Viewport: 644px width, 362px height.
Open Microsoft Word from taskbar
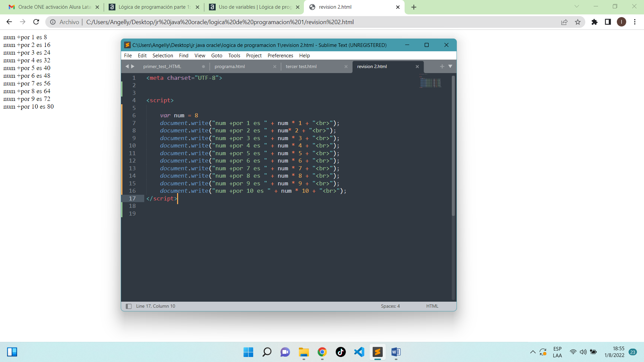click(x=396, y=352)
